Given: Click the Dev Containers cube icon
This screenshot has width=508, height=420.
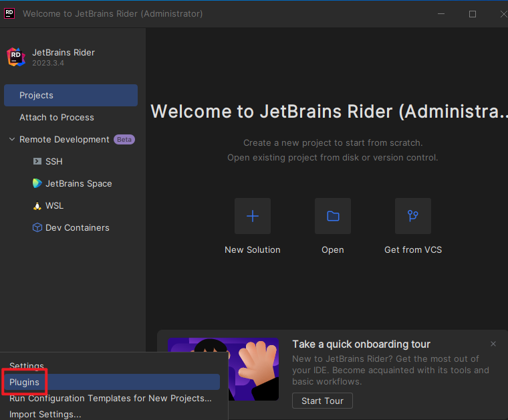Looking at the screenshot, I should [37, 227].
